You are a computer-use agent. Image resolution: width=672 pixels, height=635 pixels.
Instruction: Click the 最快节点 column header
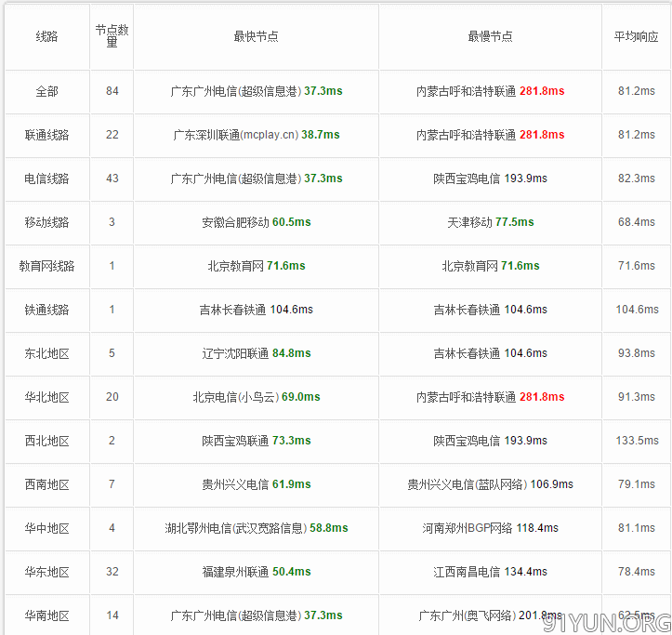[x=256, y=37]
